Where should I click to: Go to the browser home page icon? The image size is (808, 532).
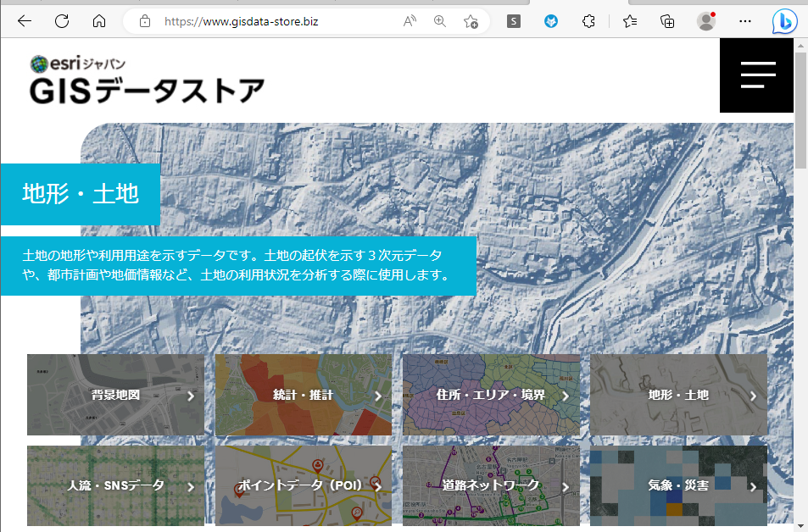[x=99, y=21]
